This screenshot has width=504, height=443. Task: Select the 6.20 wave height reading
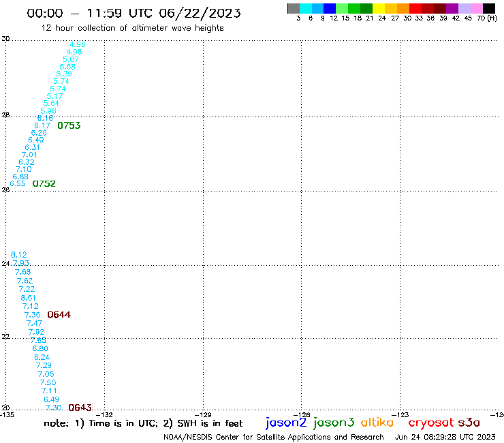click(x=39, y=133)
